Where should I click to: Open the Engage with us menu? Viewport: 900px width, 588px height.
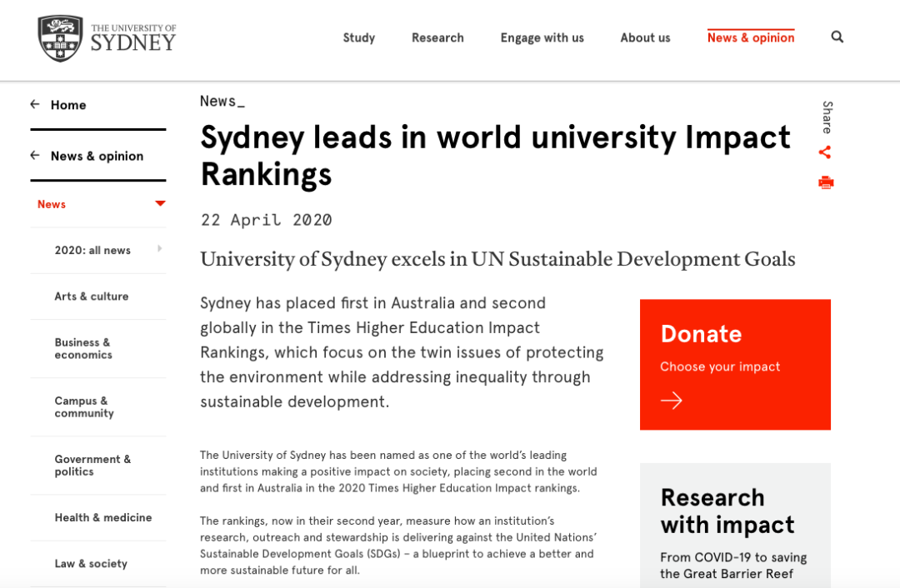pos(542,37)
